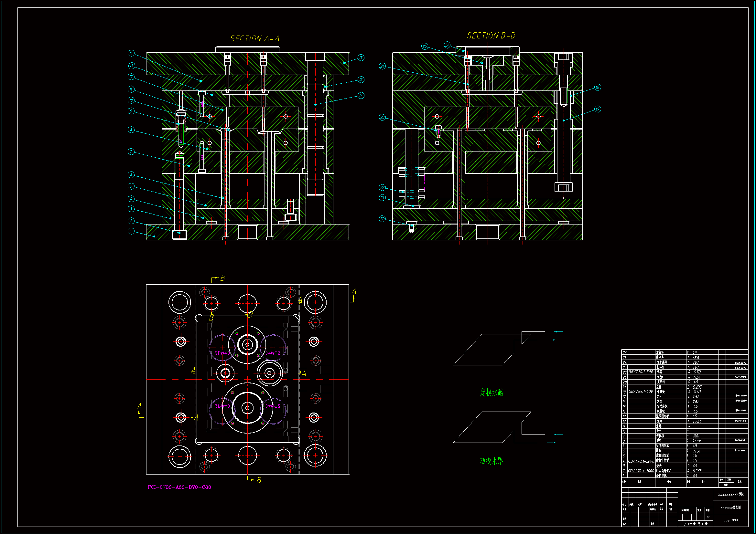Click the B section marker below plan view
Screen dimensions: 756x534
pyautogui.click(x=259, y=480)
